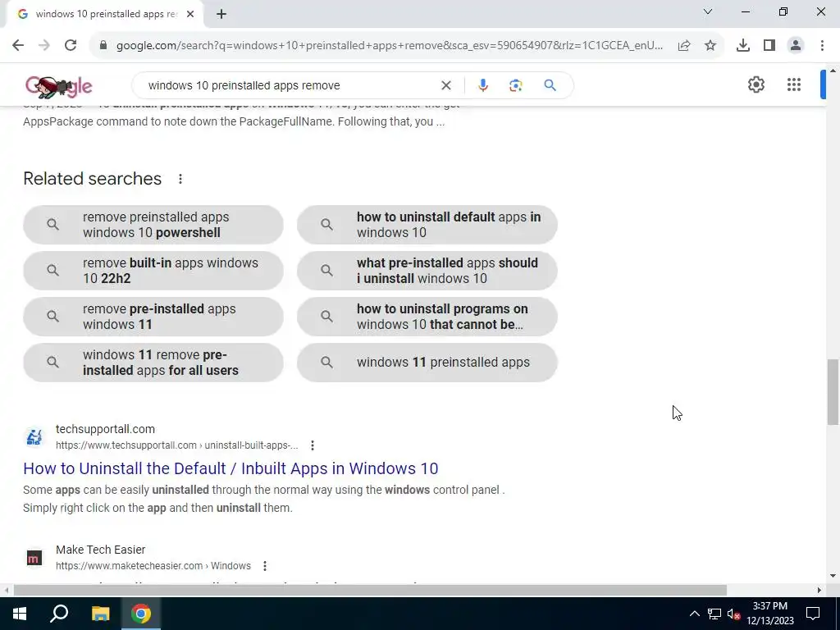
Task: Open Windows Start menu
Action: (20, 614)
